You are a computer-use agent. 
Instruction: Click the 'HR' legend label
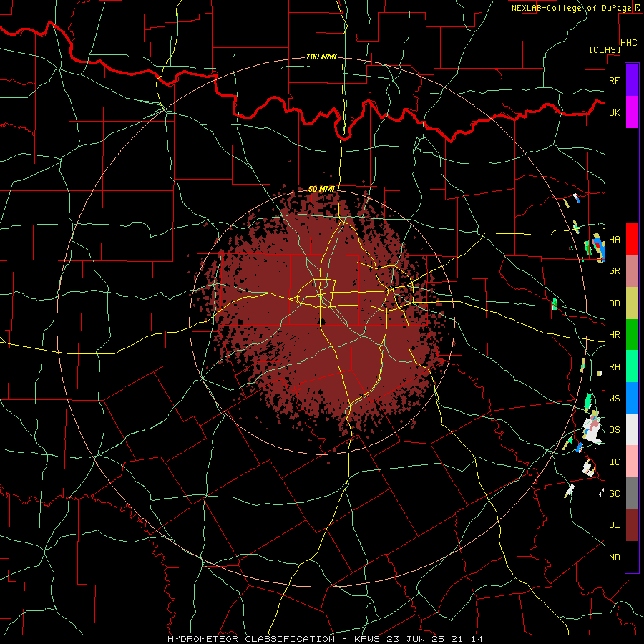tap(614, 335)
